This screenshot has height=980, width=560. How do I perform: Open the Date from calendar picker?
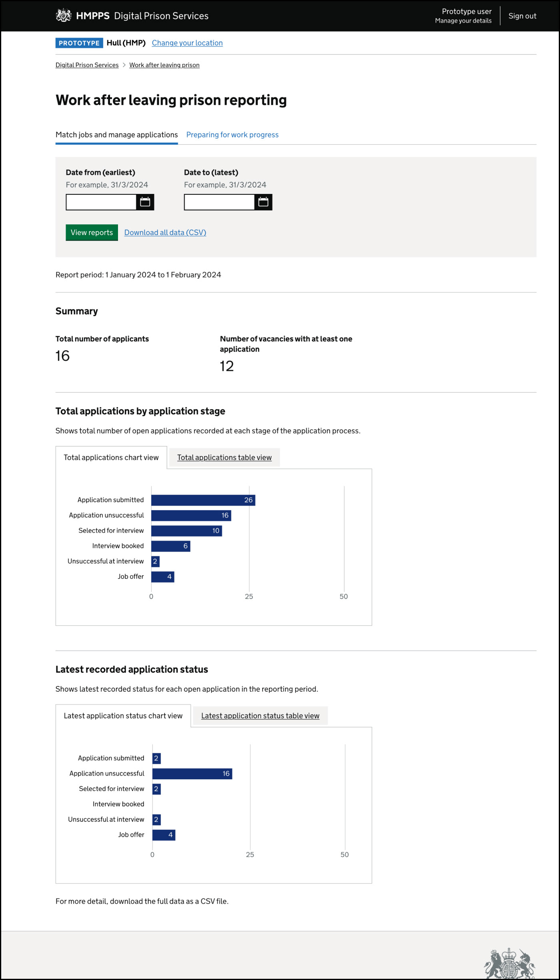(x=145, y=202)
